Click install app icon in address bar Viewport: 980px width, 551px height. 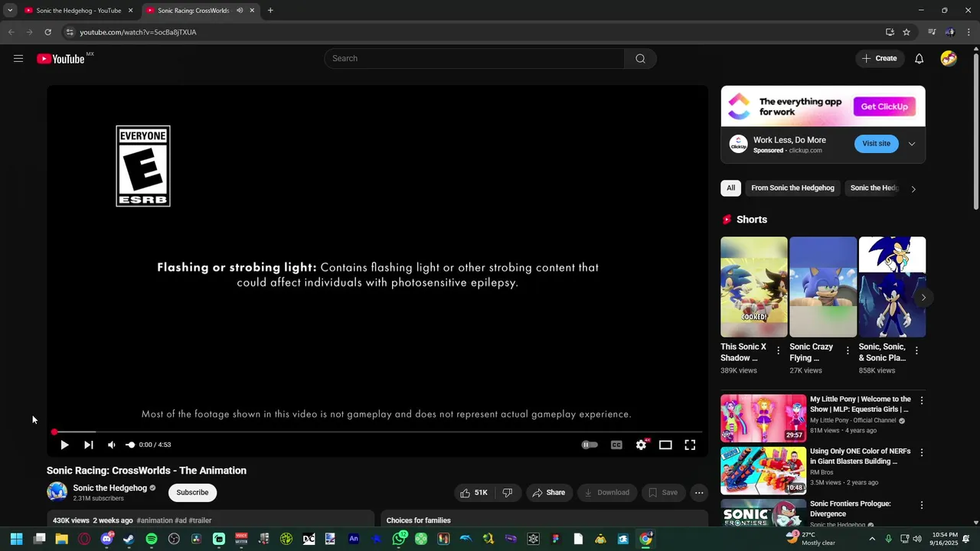[890, 32]
